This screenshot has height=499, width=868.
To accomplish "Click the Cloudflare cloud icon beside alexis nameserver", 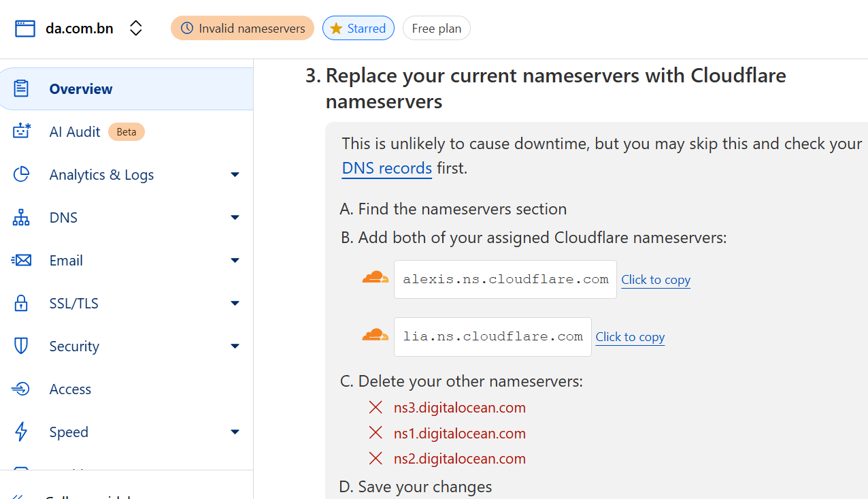I will point(375,277).
